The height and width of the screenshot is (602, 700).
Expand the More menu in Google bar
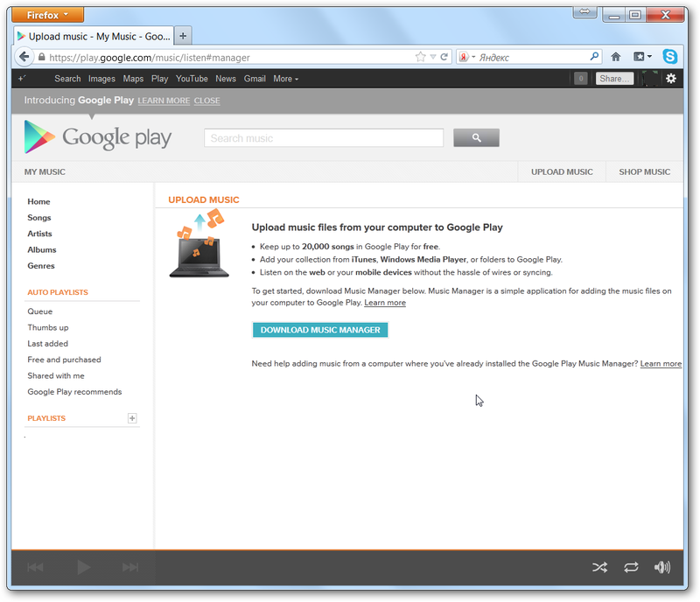tap(286, 79)
